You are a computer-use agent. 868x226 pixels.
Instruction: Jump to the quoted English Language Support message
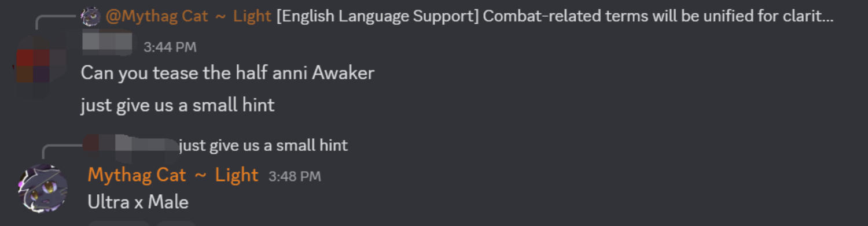[x=554, y=16]
